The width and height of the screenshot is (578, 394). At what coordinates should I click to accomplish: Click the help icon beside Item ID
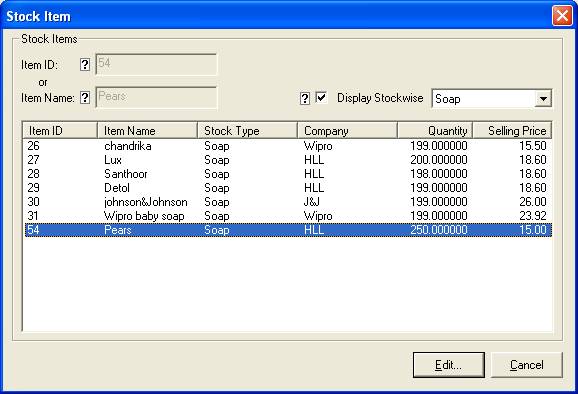85,65
